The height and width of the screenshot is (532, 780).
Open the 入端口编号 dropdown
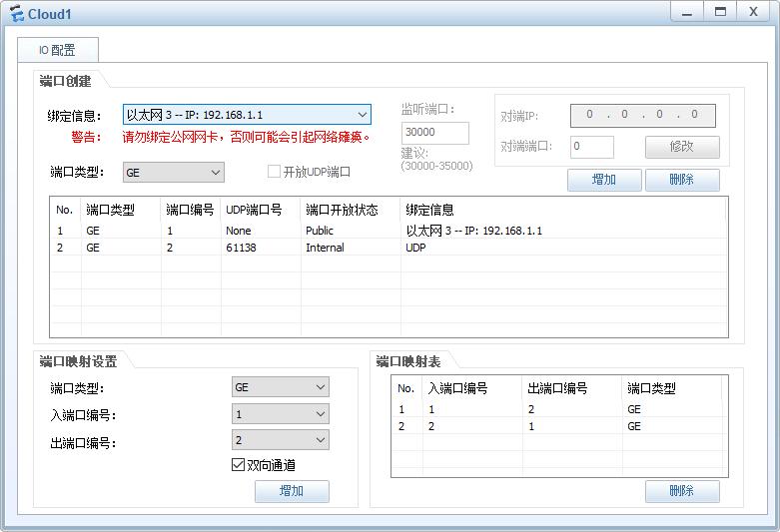280,413
